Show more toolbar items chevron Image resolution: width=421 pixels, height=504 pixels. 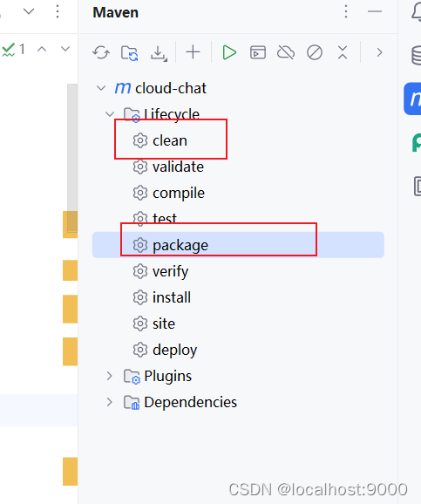(379, 52)
